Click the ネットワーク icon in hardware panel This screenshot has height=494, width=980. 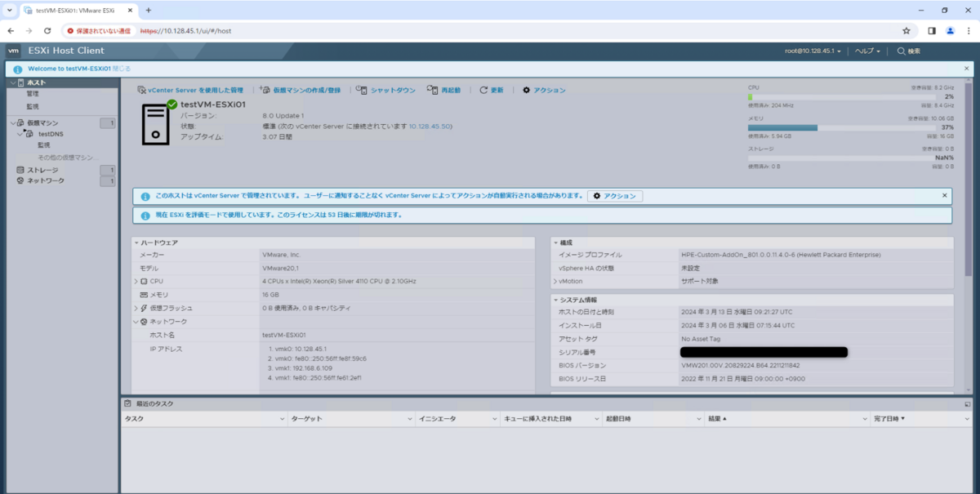click(x=144, y=322)
